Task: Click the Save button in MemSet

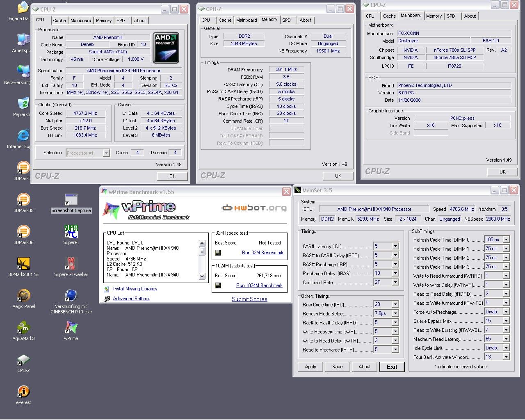Action: (x=338, y=367)
